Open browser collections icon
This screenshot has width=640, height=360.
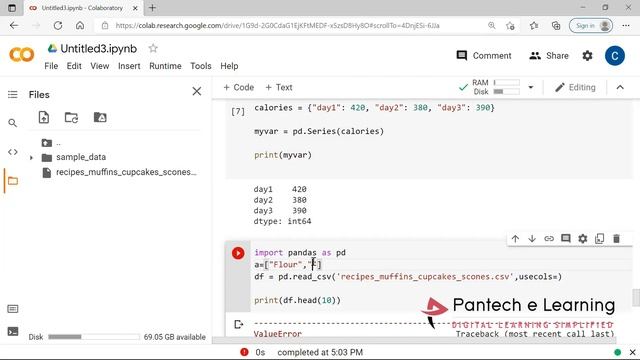556,26
